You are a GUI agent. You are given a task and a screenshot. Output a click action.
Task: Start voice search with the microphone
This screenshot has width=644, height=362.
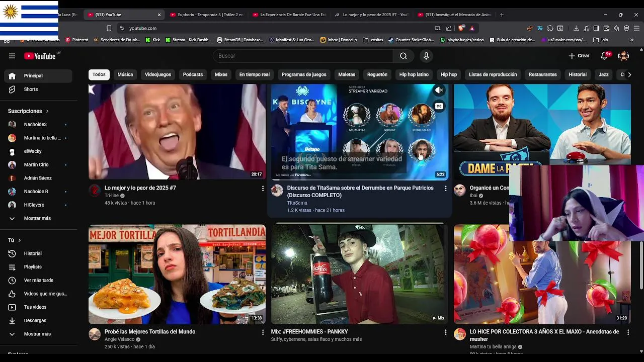pyautogui.click(x=426, y=56)
